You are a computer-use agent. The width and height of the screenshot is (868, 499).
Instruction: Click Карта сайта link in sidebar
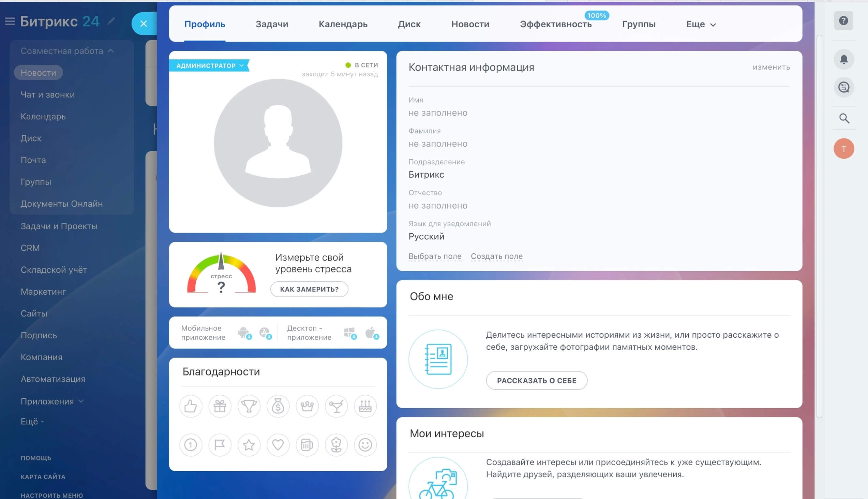point(43,477)
